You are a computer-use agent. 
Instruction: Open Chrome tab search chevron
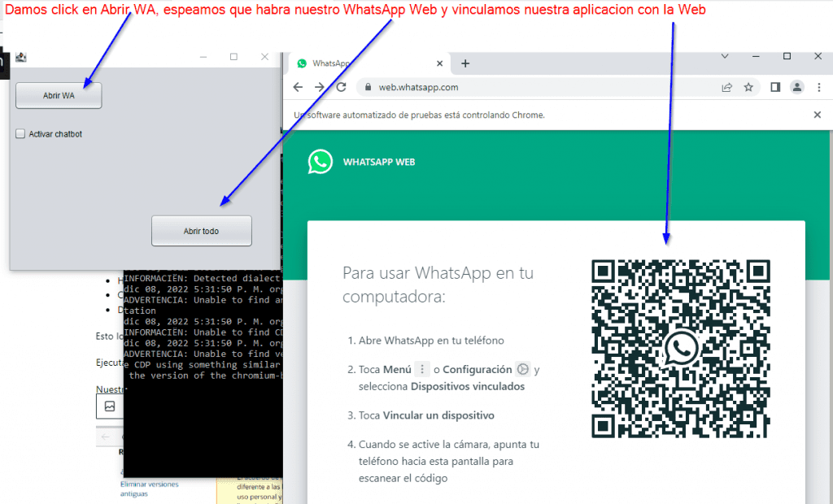click(725, 56)
